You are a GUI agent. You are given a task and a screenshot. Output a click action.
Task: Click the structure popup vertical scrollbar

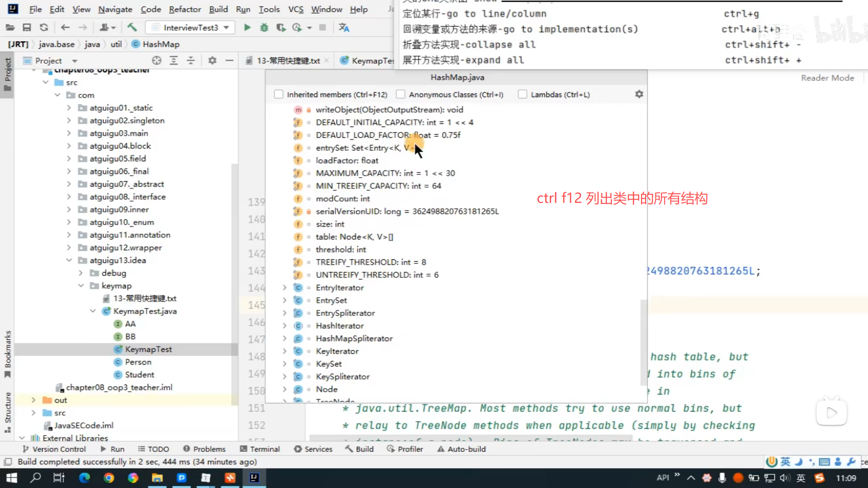click(x=643, y=343)
